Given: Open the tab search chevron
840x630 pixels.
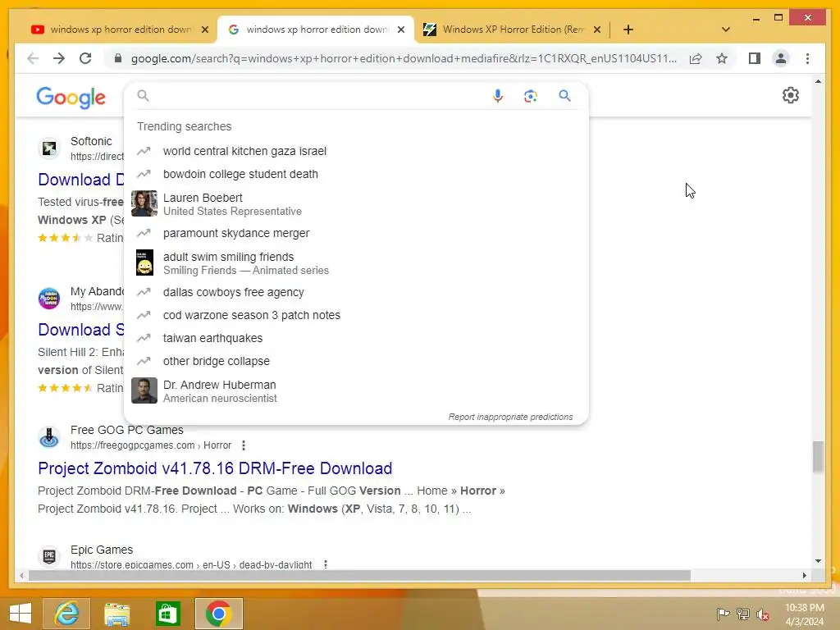Looking at the screenshot, I should tap(725, 30).
